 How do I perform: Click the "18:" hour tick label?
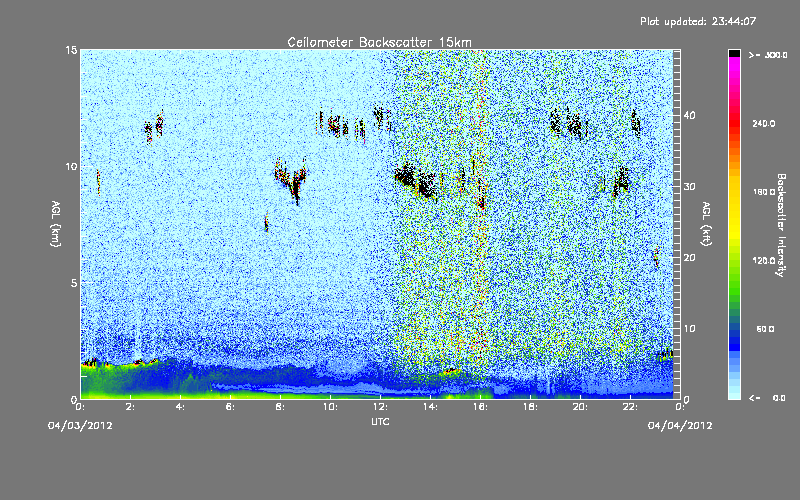pos(531,407)
